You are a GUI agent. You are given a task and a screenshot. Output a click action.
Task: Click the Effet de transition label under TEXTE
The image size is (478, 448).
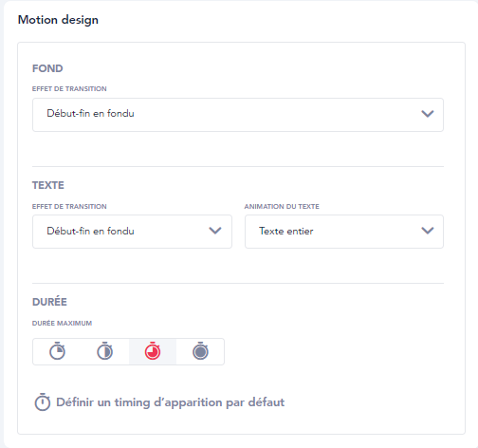click(x=69, y=207)
